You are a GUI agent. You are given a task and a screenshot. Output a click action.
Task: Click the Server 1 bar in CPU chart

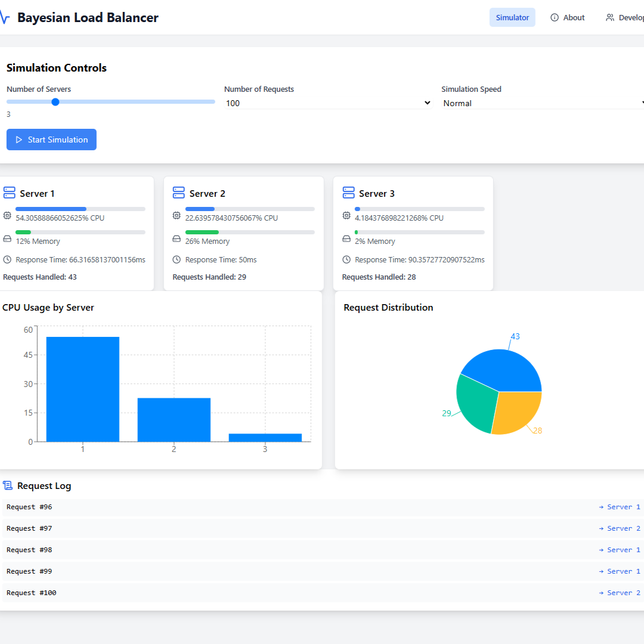point(83,389)
